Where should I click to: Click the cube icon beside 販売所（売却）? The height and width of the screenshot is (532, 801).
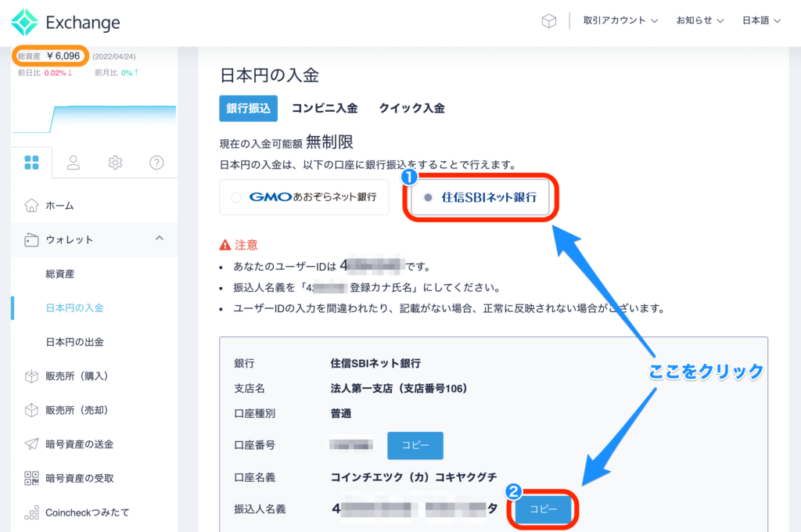pyautogui.click(x=31, y=411)
